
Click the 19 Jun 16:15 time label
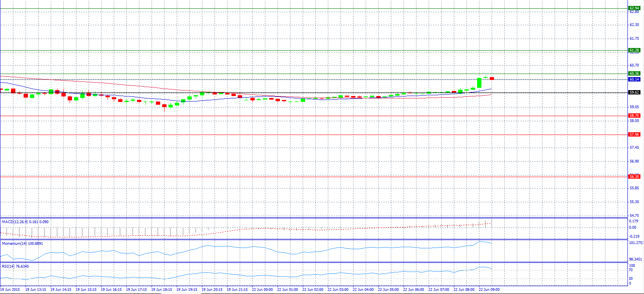pyautogui.click(x=111, y=290)
